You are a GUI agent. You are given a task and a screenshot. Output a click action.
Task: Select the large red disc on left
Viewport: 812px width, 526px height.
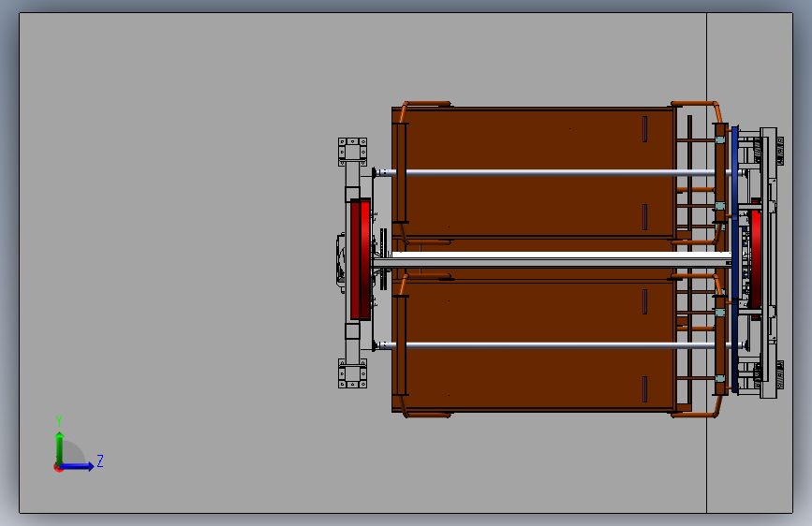click(x=360, y=259)
